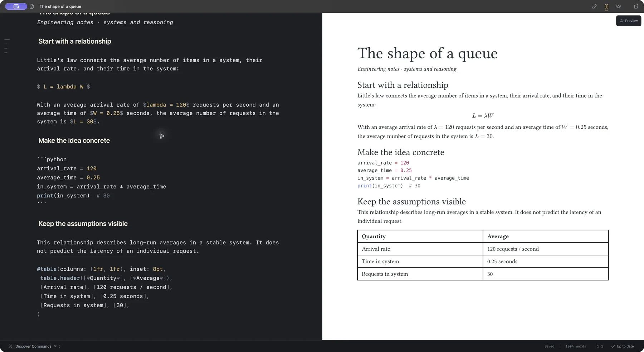Click the command symbol icon in status bar

point(10,346)
